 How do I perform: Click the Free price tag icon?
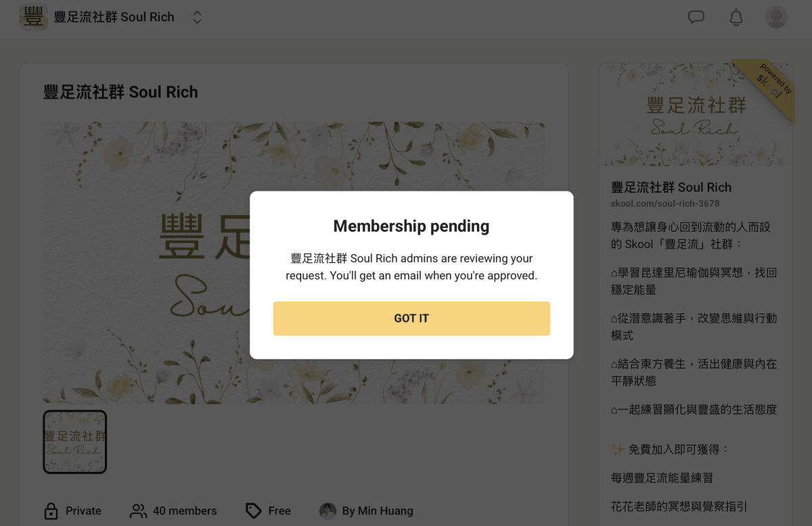click(253, 511)
